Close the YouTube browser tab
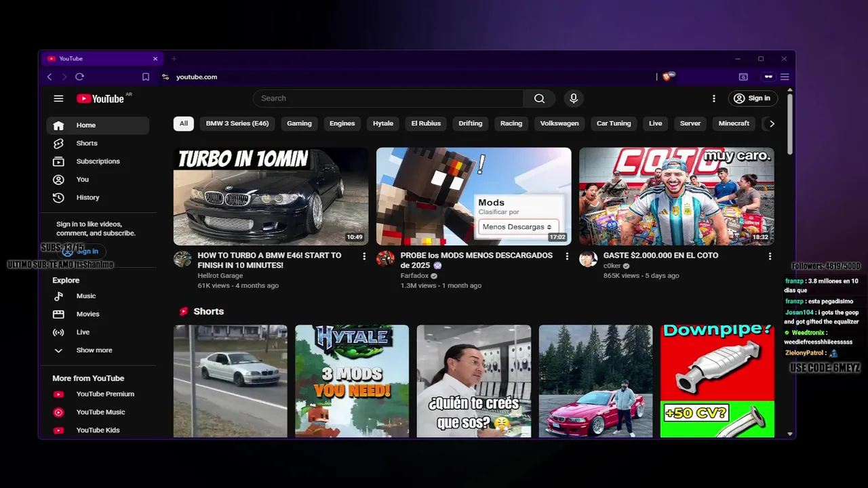Image resolution: width=868 pixels, height=488 pixels. coord(155,59)
